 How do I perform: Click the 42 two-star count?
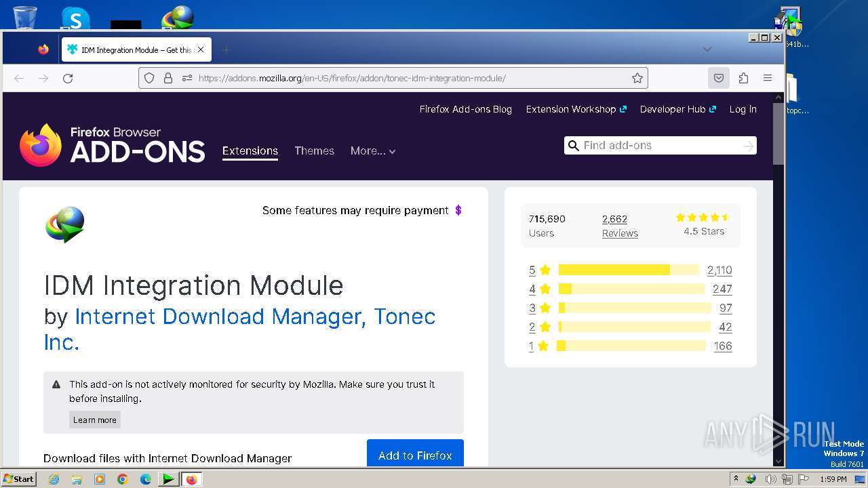(x=725, y=327)
